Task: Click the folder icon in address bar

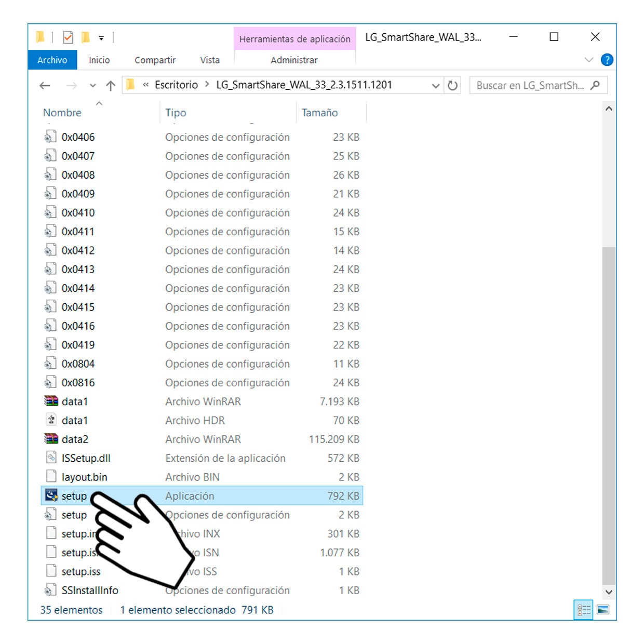Action: tap(130, 85)
